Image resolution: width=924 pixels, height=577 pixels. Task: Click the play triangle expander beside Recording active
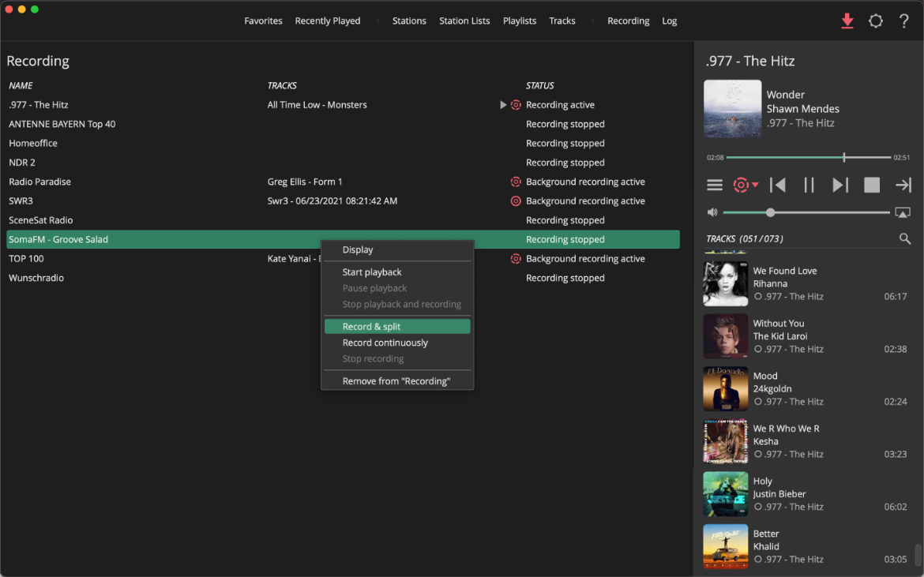[x=503, y=104]
